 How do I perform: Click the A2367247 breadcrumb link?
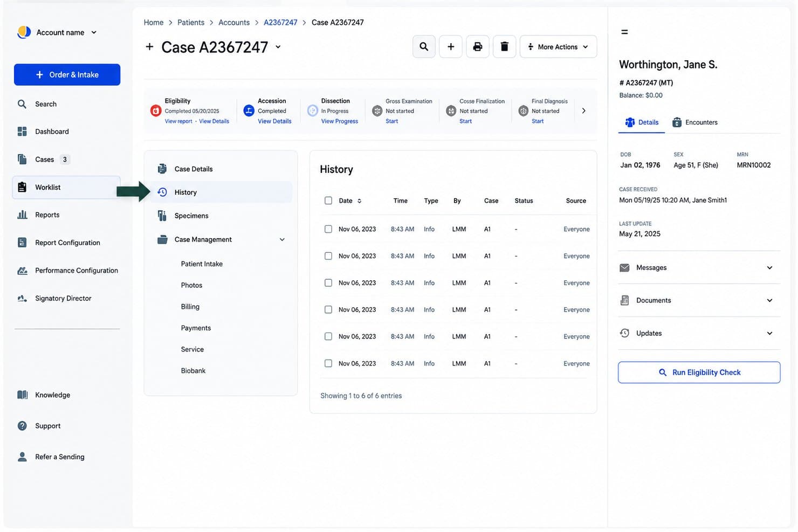point(280,22)
